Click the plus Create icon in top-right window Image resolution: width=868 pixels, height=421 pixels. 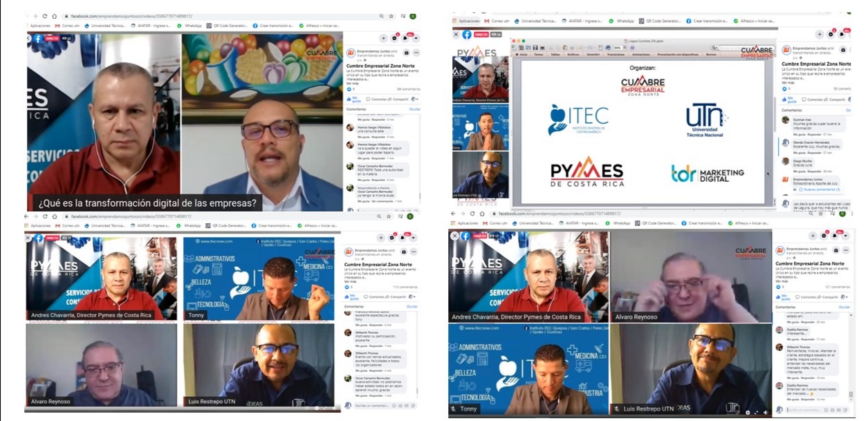820,34
